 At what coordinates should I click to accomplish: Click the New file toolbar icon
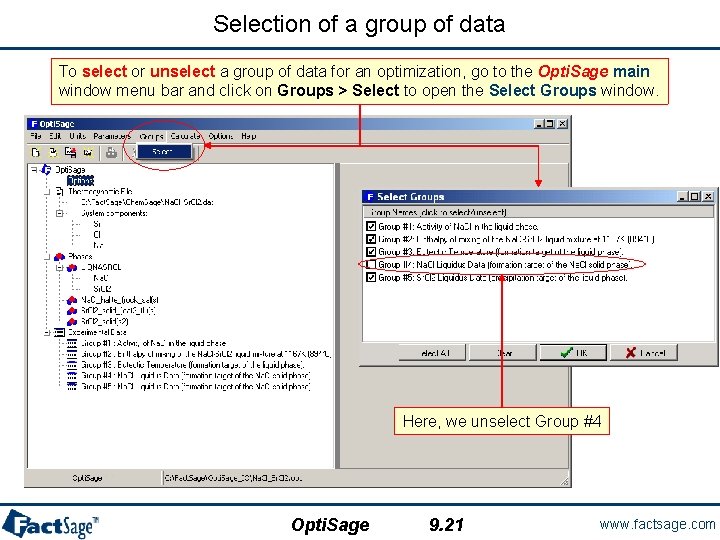pos(35,152)
